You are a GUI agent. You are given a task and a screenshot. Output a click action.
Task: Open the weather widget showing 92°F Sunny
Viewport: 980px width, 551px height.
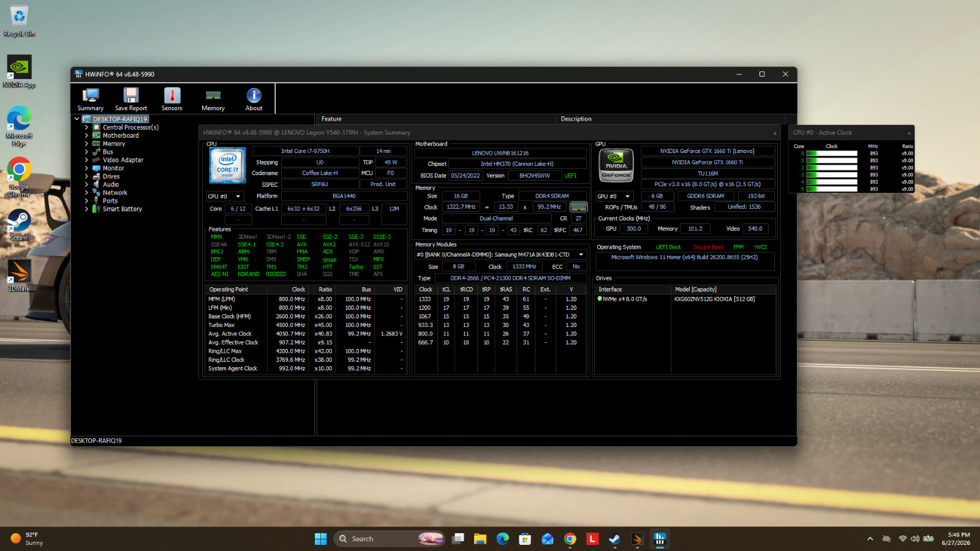click(x=27, y=539)
